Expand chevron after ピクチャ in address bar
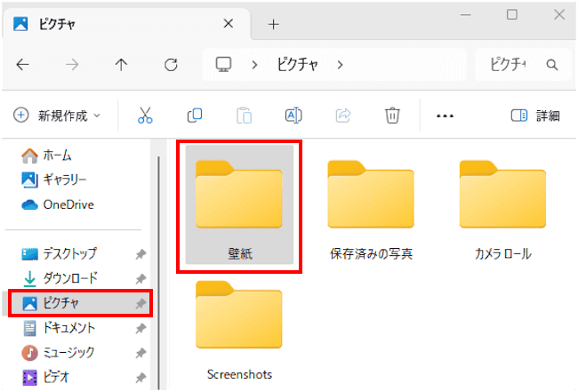Image resolution: width=578 pixels, height=392 pixels. [x=340, y=65]
